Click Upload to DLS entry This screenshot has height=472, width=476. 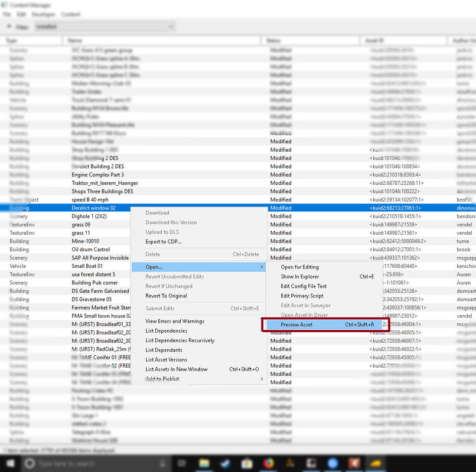tap(198, 232)
